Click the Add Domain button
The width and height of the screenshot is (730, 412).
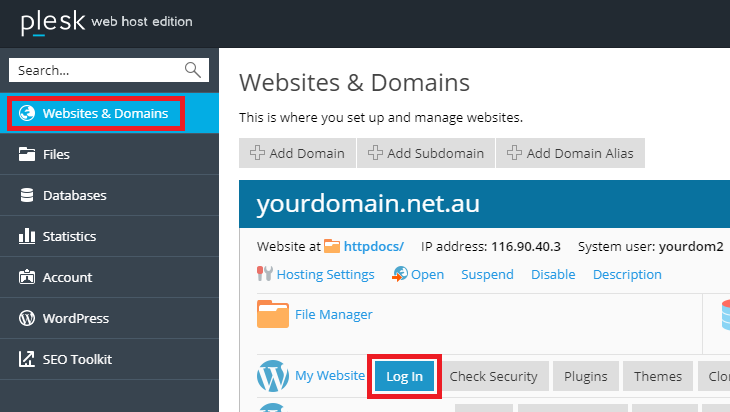pyautogui.click(x=297, y=153)
